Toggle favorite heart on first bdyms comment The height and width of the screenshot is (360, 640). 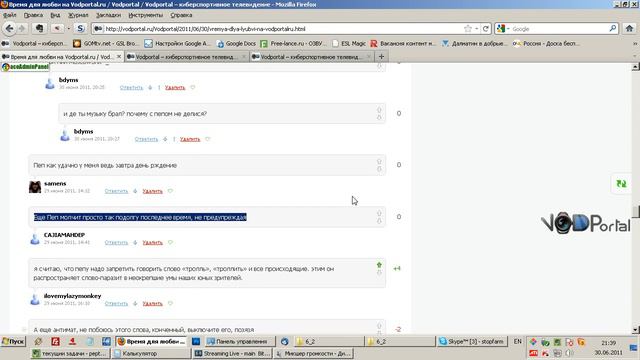tap(193, 87)
